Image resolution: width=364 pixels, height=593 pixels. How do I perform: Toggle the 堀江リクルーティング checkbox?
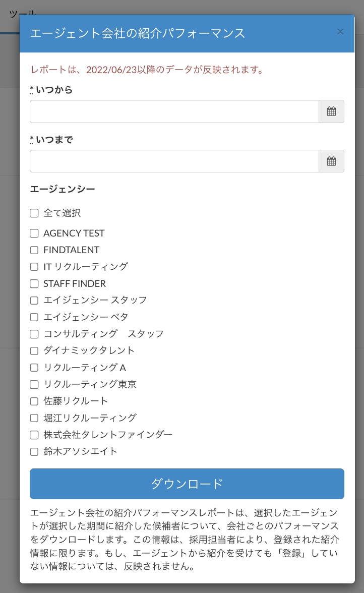click(34, 418)
